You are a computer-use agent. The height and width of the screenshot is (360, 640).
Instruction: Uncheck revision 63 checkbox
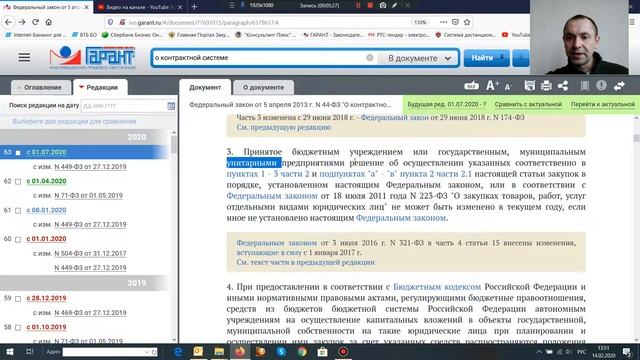[18, 153]
